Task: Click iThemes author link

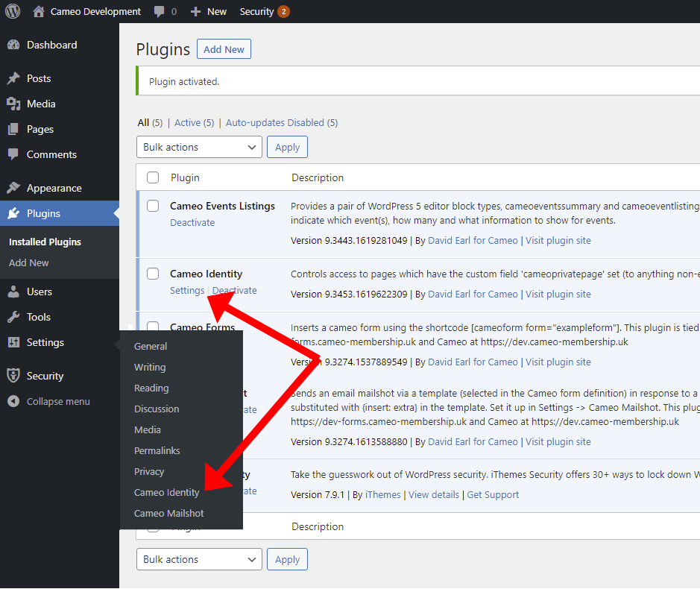Action: 382,495
